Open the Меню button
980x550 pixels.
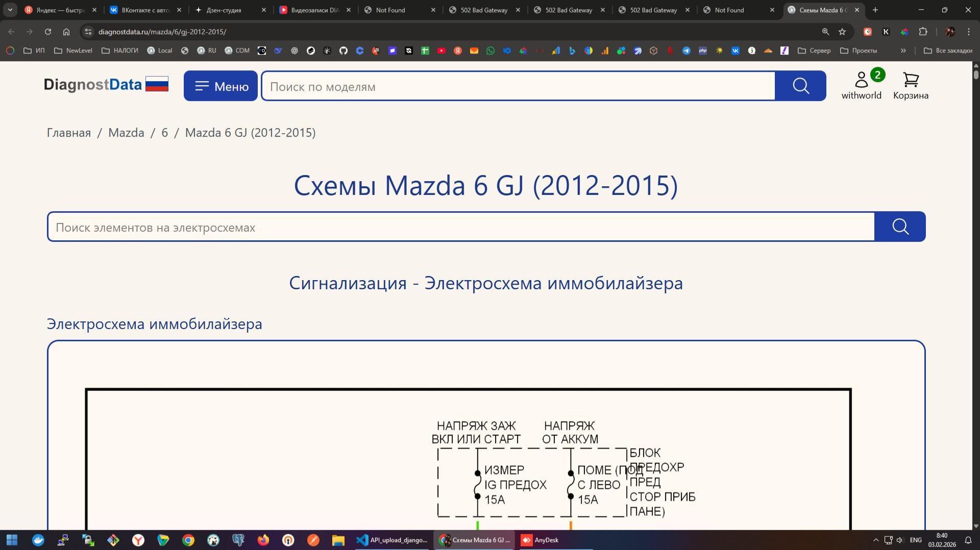[220, 86]
